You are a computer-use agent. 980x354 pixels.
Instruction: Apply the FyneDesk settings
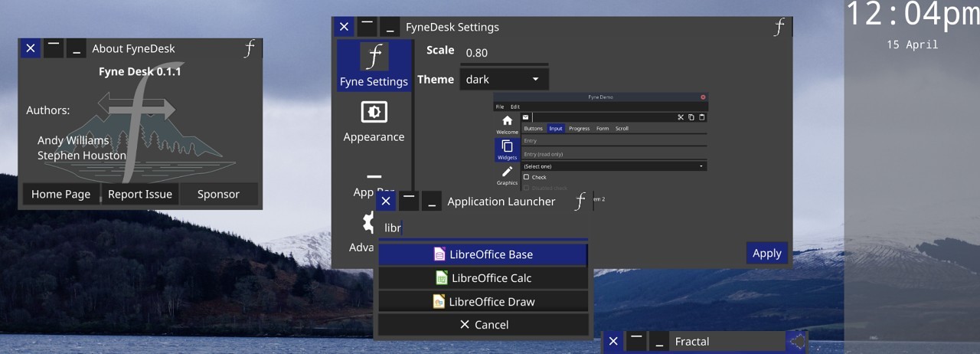click(x=766, y=253)
